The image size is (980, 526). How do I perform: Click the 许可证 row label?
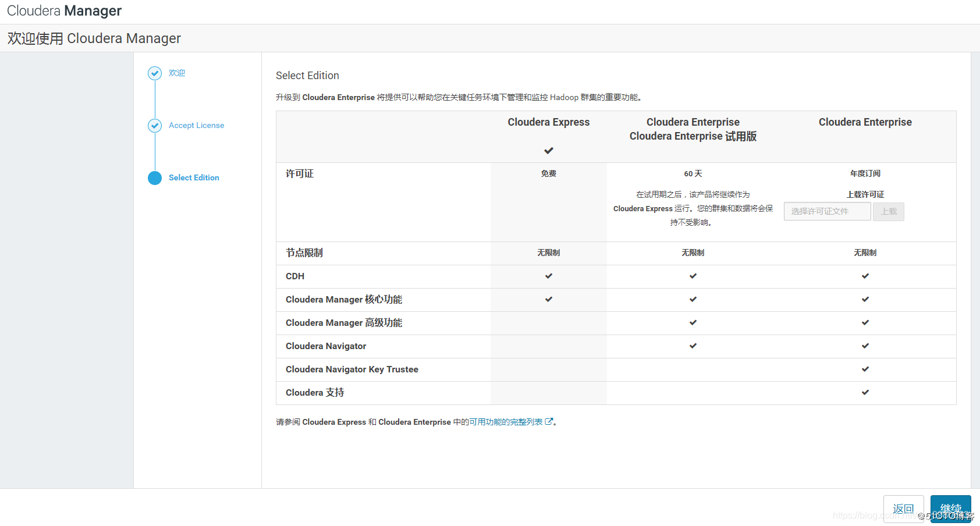(x=300, y=173)
